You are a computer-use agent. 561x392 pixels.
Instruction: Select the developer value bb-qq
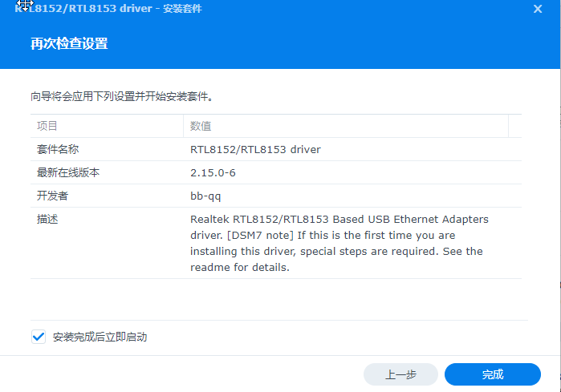(205, 196)
